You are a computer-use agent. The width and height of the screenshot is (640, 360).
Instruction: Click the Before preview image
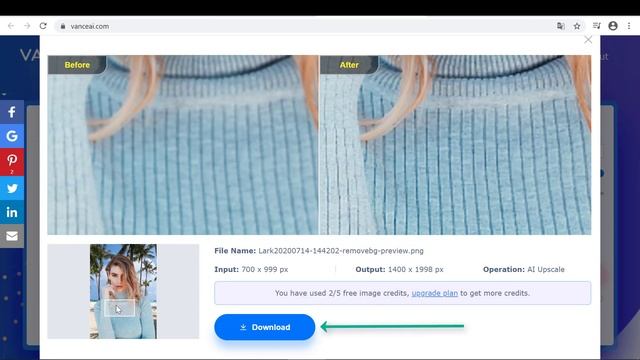[x=183, y=145]
